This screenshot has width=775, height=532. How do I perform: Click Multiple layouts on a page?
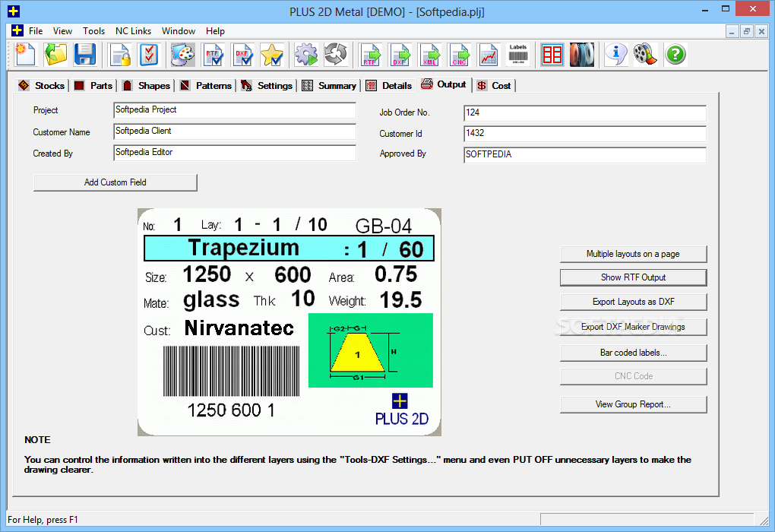point(633,254)
